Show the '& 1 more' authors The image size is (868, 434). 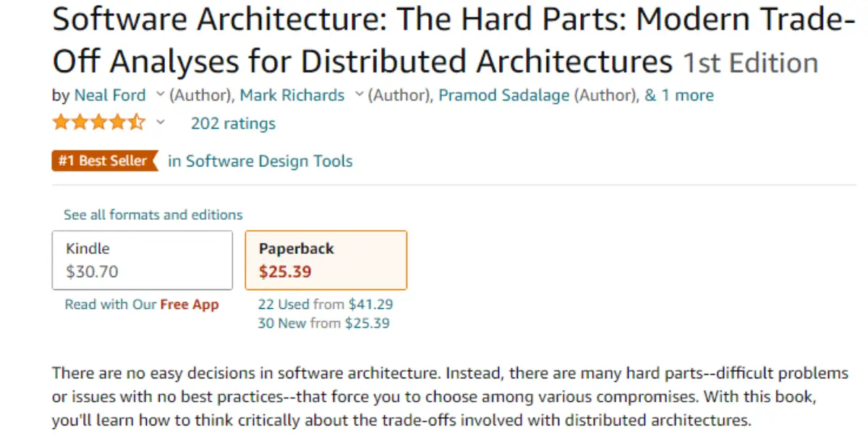coord(679,95)
